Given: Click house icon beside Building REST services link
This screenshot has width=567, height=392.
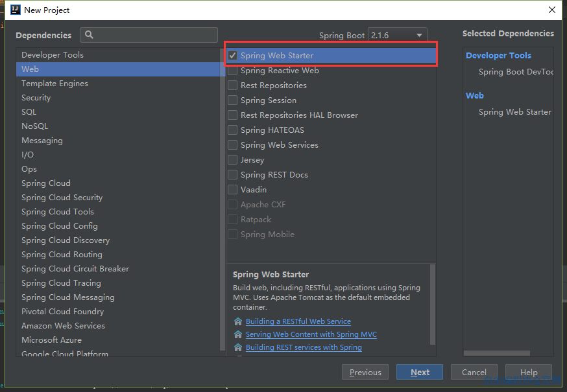Looking at the screenshot, I should tap(238, 347).
